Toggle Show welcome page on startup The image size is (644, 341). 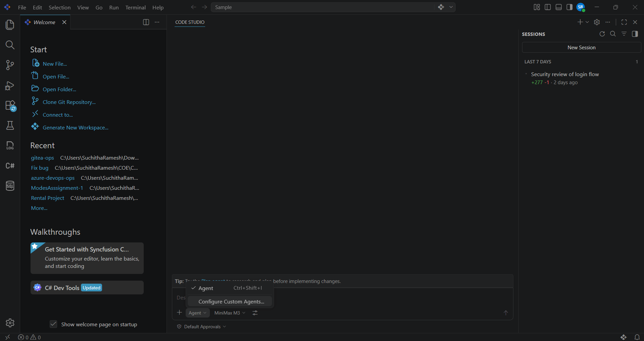(53, 324)
